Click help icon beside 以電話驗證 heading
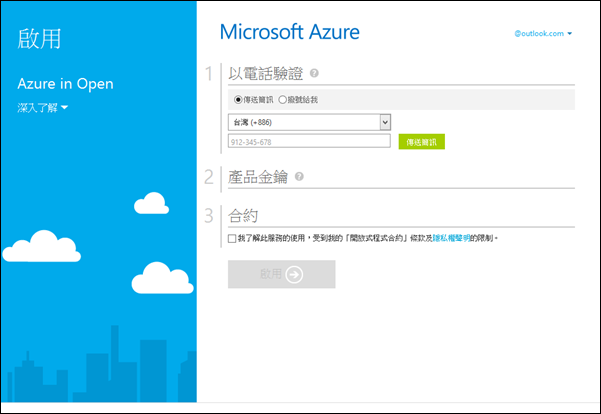This screenshot has height=414, width=601. [x=314, y=73]
